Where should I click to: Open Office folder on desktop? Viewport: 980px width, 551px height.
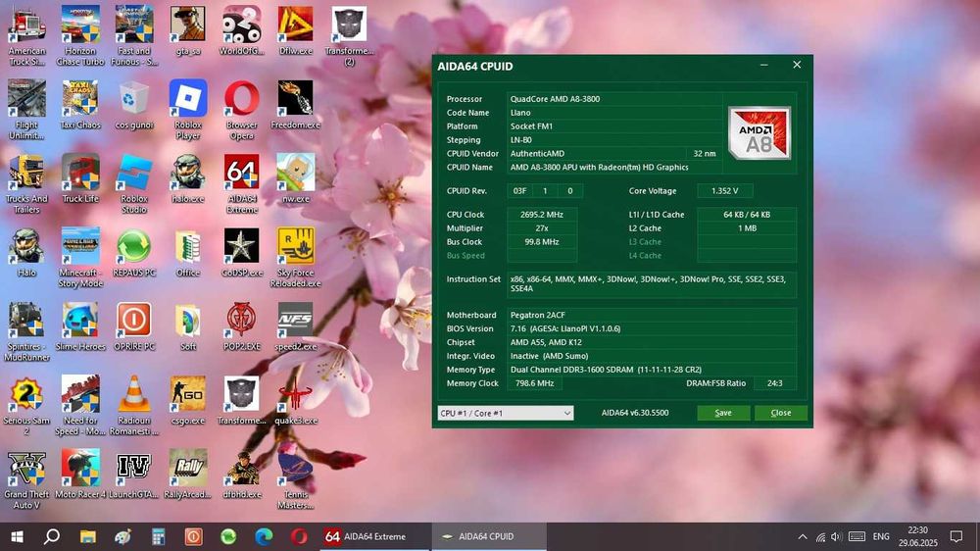[187, 253]
